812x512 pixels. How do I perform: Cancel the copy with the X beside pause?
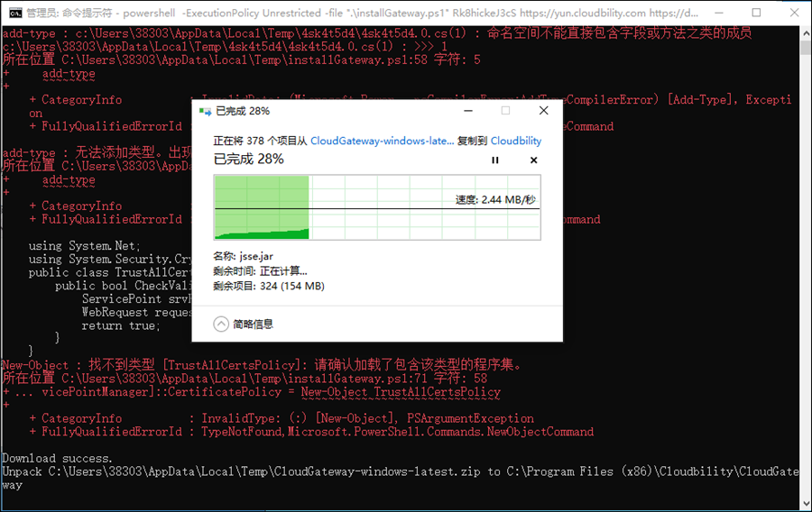tap(533, 160)
